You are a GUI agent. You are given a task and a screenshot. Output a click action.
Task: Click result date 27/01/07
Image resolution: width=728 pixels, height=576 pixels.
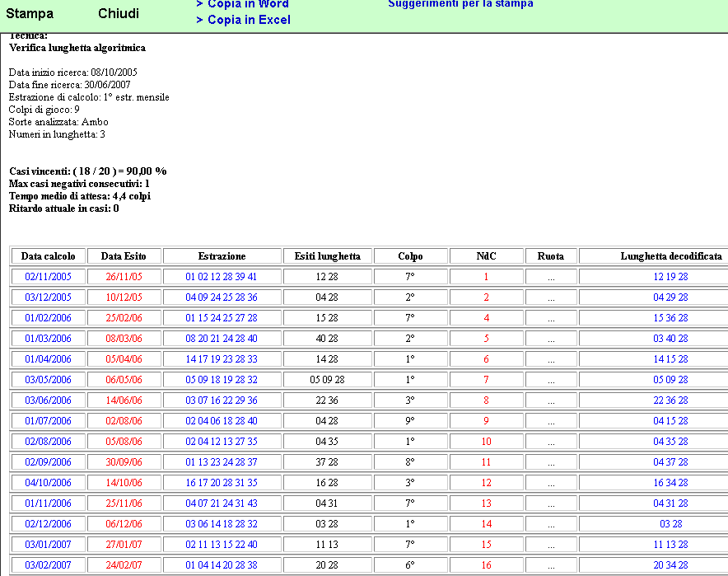point(124,545)
